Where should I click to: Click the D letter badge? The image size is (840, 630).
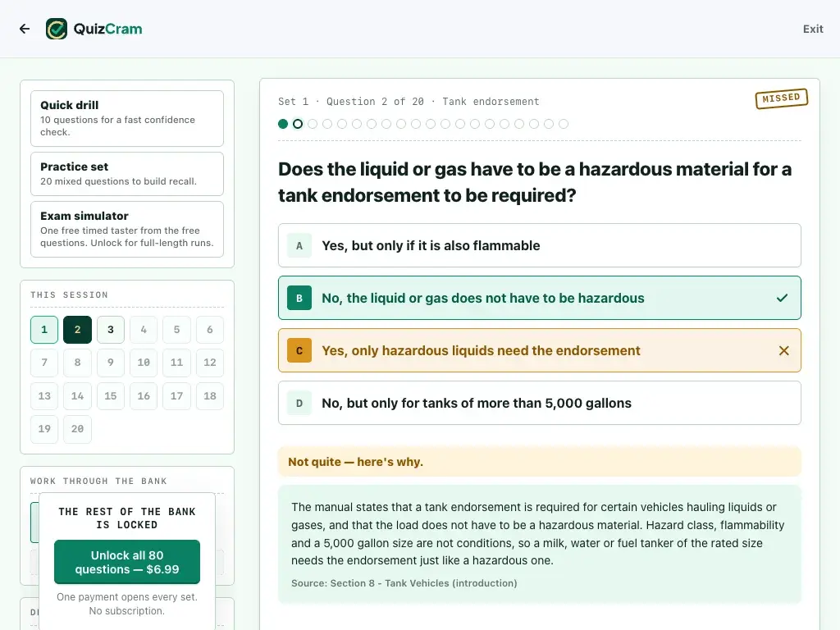click(299, 403)
